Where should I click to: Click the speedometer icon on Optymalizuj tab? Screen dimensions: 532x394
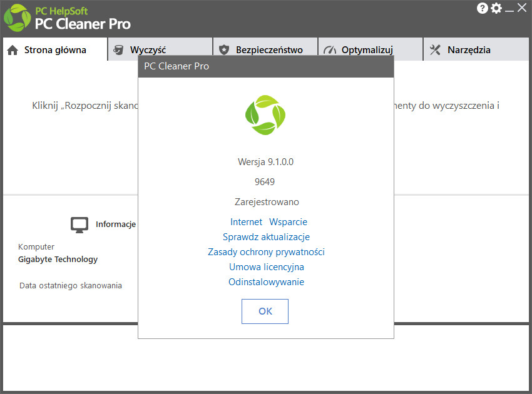click(x=329, y=50)
